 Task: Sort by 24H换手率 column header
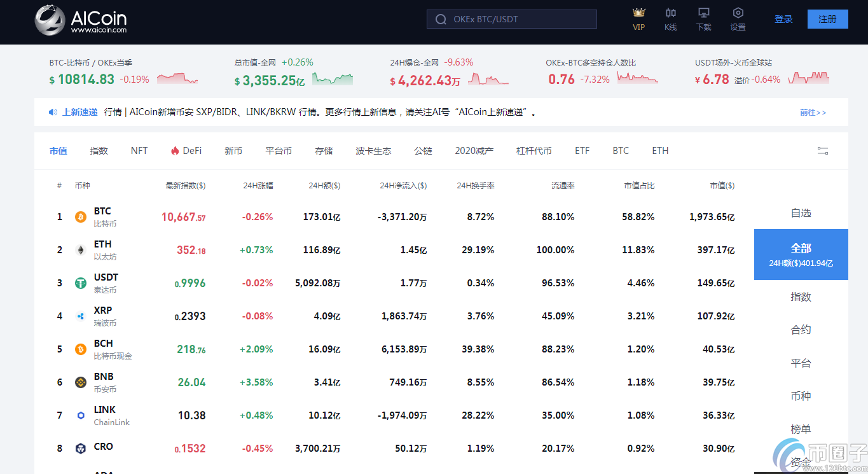(476, 186)
